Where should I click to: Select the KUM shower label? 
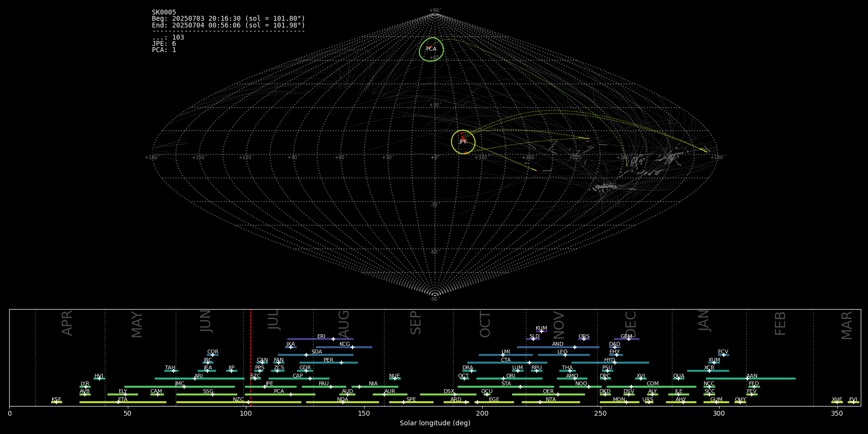coord(541,328)
